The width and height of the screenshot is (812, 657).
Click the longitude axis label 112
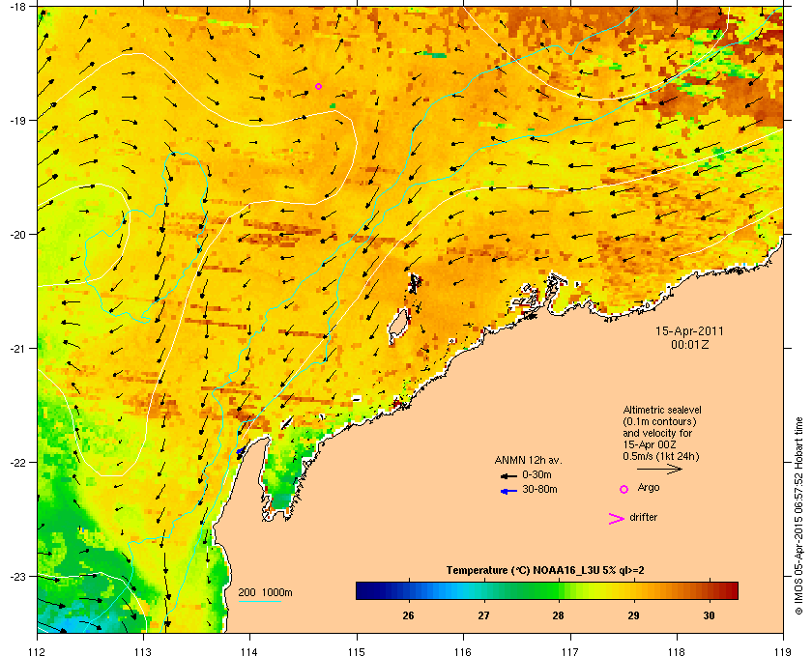pyautogui.click(x=38, y=651)
